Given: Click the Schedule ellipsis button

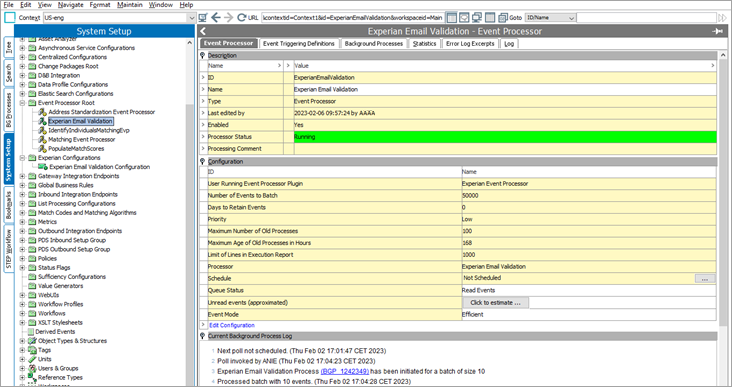Looking at the screenshot, I should click(705, 278).
